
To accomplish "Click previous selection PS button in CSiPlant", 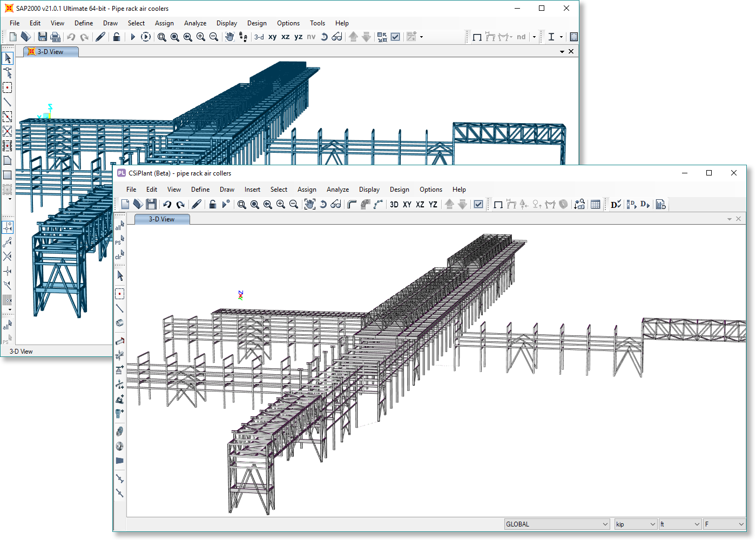I will click(119, 240).
